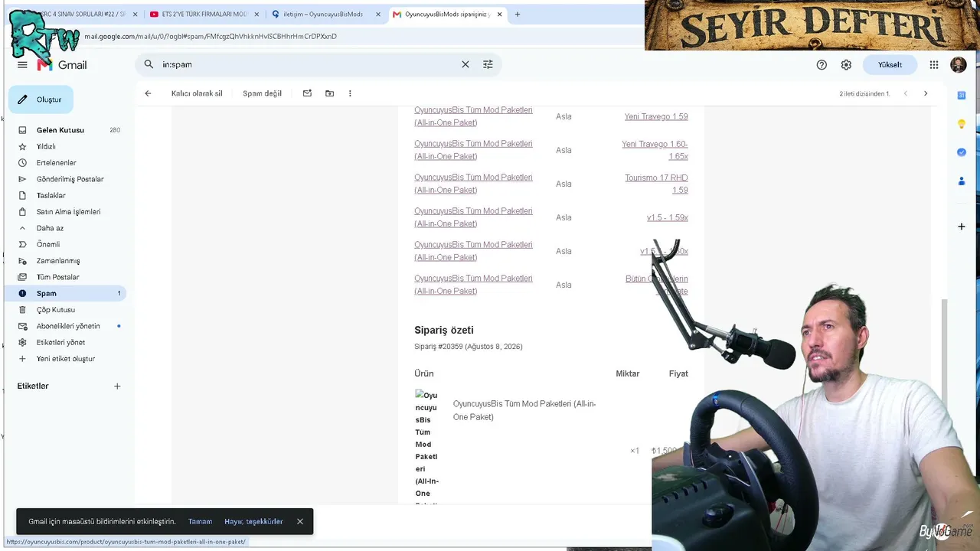Mark the message as unread
980x551 pixels.
click(307, 93)
